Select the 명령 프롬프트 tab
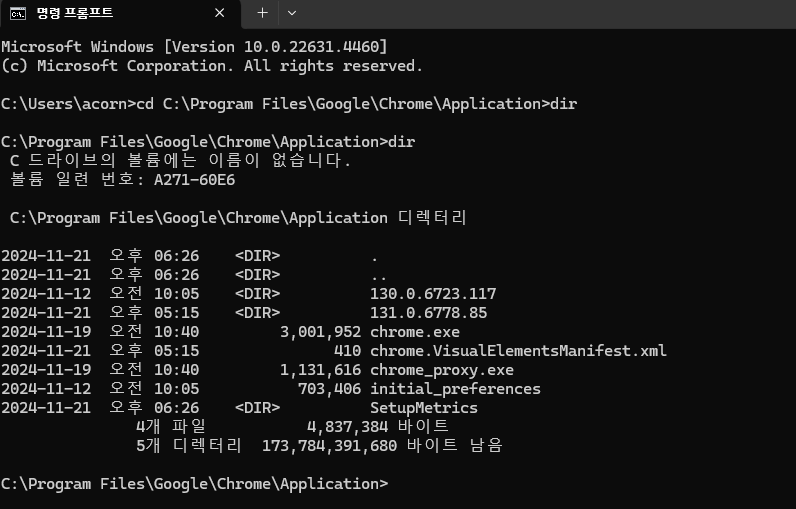The width and height of the screenshot is (796, 509). click(x=121, y=14)
